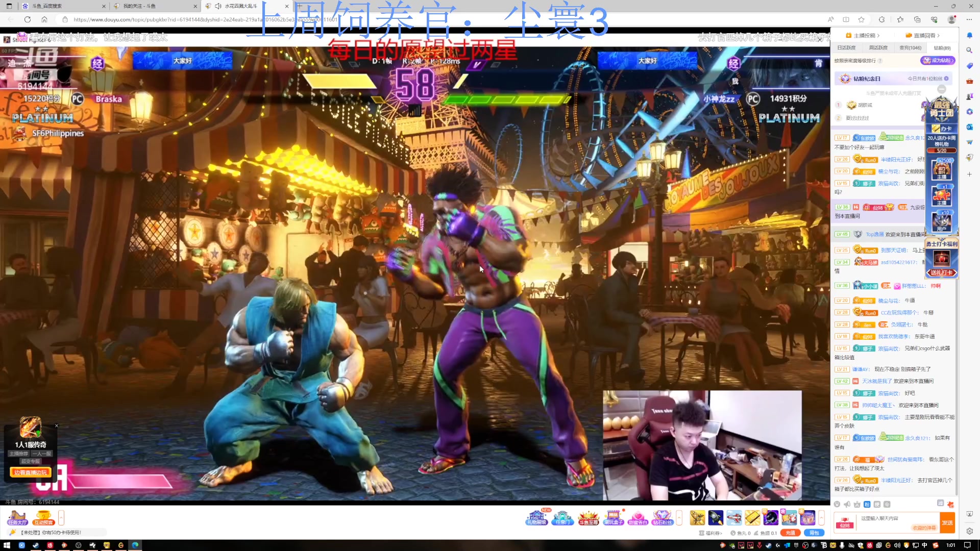
Task: Open the 潮玩盒子 icon
Action: tap(613, 517)
